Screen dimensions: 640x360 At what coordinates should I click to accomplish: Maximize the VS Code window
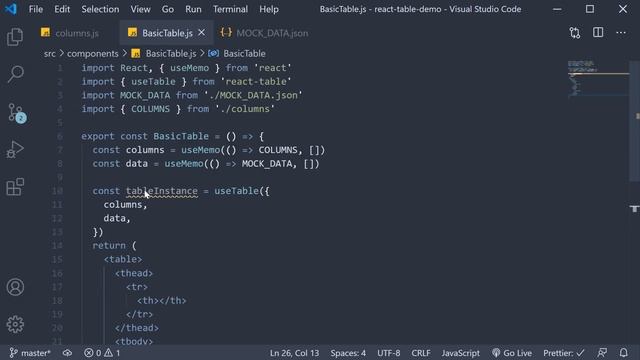pos(590,9)
